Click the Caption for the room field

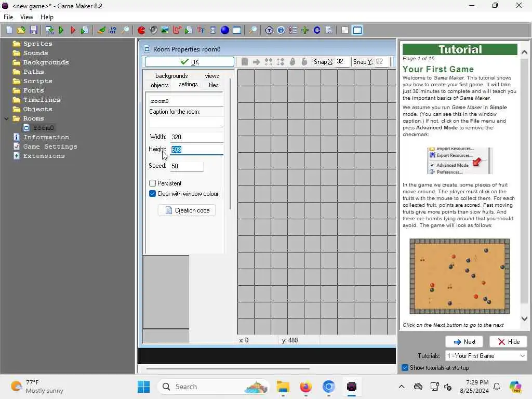[186, 122]
